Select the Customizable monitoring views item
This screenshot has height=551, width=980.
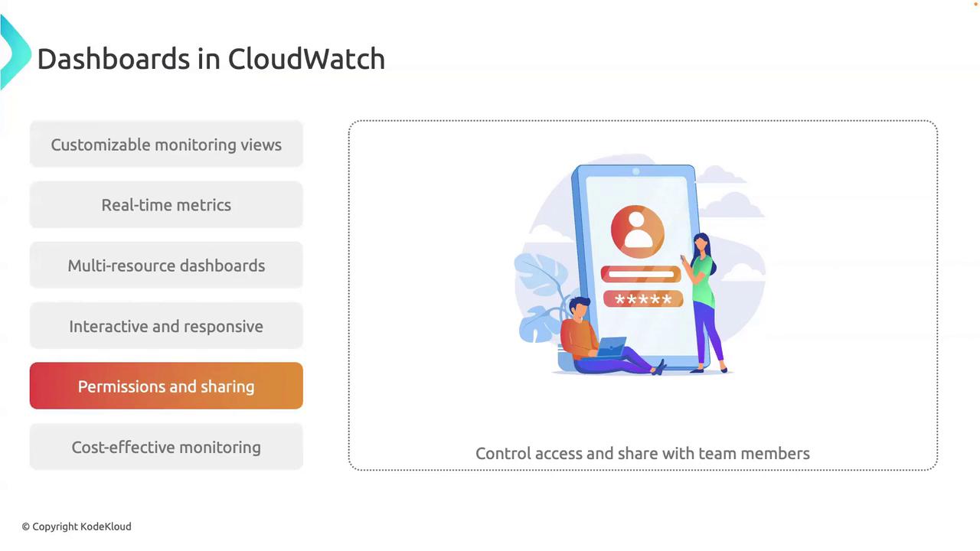(166, 145)
